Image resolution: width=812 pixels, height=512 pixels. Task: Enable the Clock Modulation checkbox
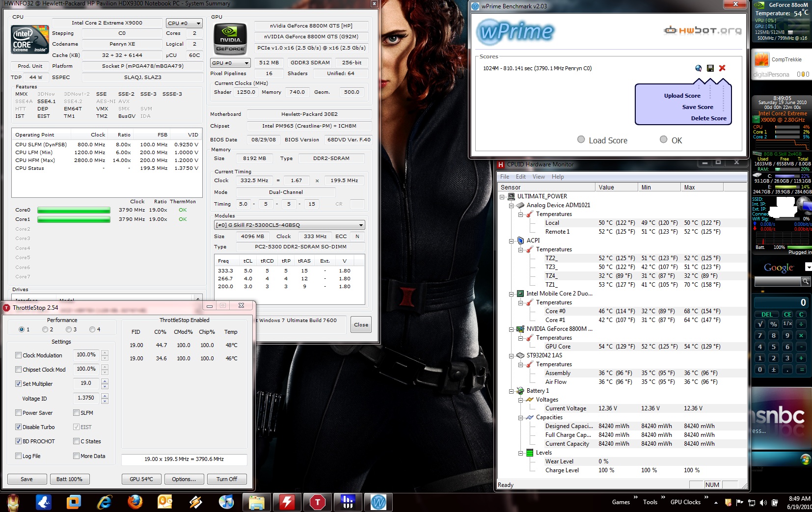pos(18,355)
